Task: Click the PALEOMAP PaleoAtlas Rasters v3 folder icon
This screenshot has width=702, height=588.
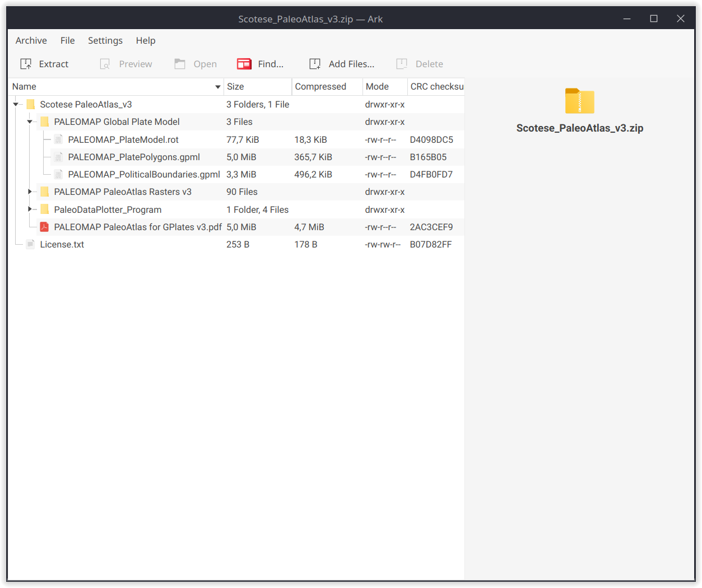Action: [45, 192]
